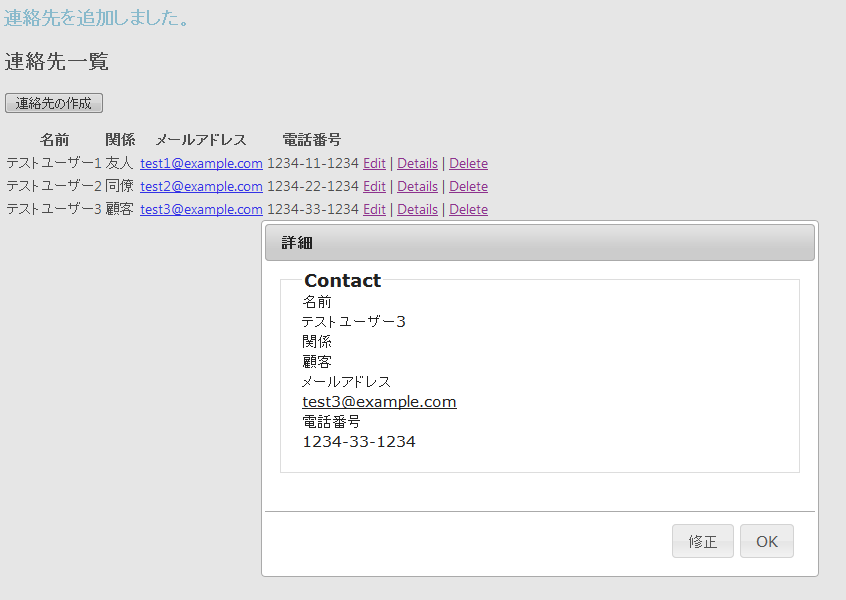Edit テストユーザー2 contact
The height and width of the screenshot is (600, 846).
[374, 187]
